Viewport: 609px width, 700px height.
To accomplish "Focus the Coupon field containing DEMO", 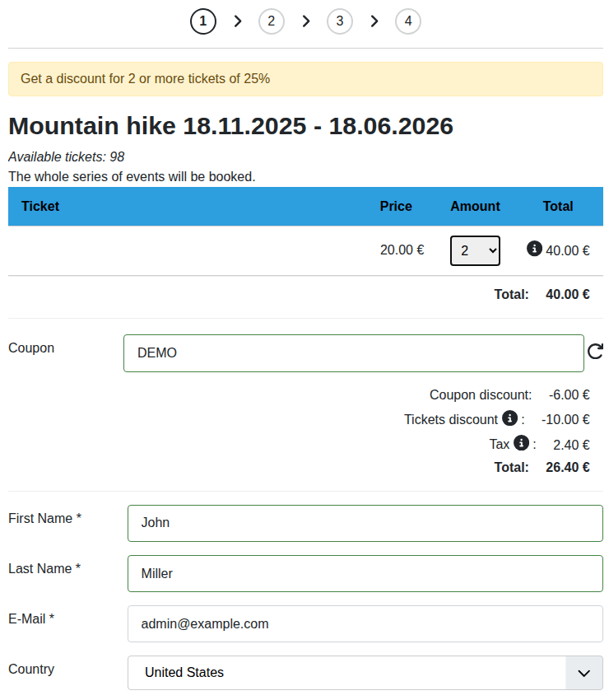I will [x=353, y=353].
